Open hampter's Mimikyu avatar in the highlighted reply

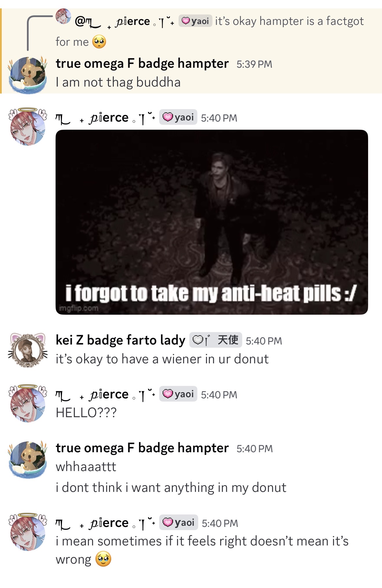pos(28,75)
